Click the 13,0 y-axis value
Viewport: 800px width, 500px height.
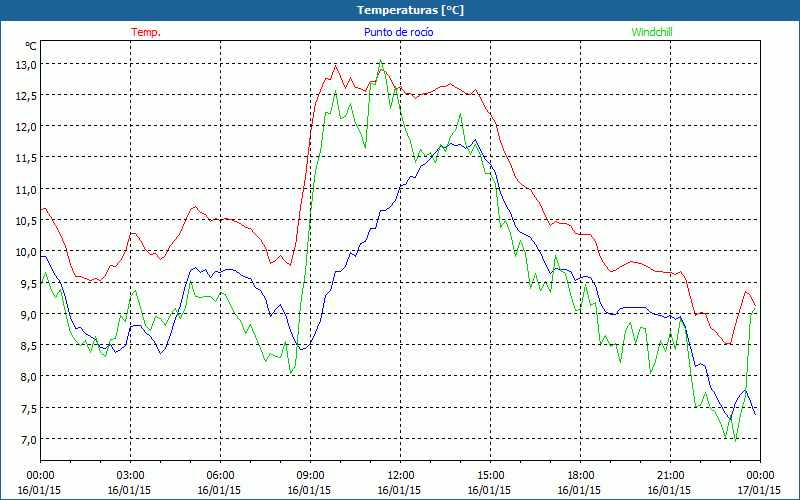(x=28, y=64)
